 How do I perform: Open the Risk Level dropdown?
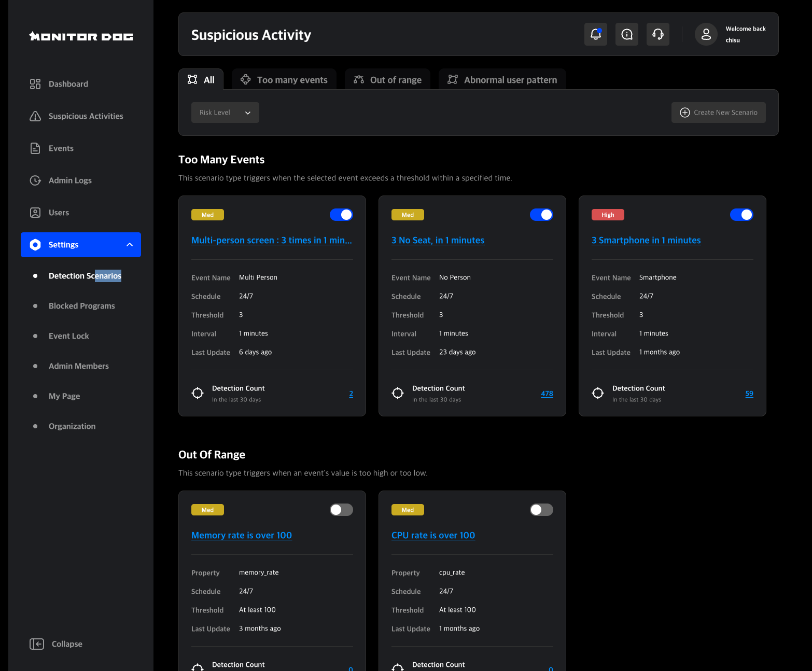pos(225,113)
